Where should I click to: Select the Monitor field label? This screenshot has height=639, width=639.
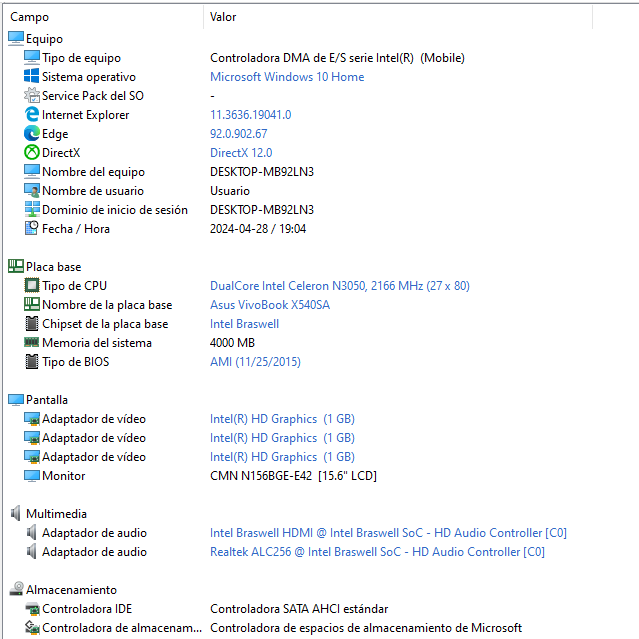pos(64,476)
